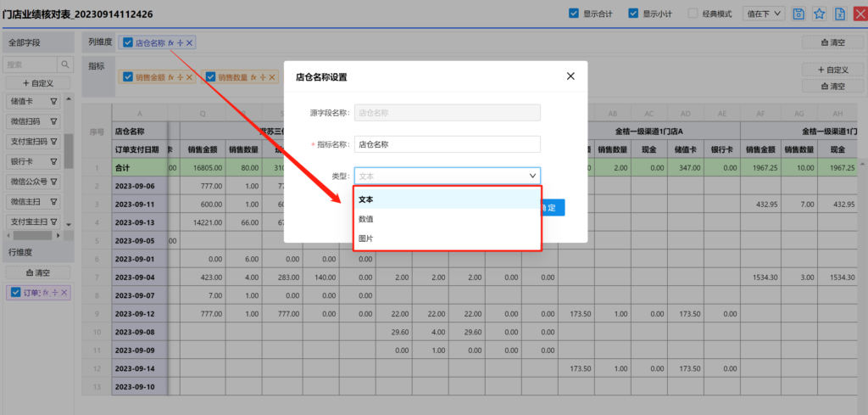
Task: Open fx formula for 销售金额 indicator
Action: pos(171,77)
